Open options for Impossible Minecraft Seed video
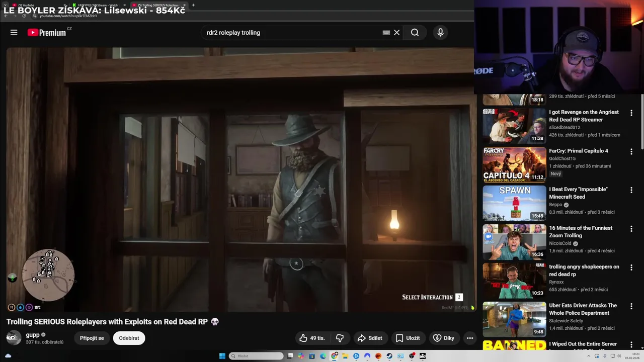Screen dimensions: 644x362 tap(631, 190)
